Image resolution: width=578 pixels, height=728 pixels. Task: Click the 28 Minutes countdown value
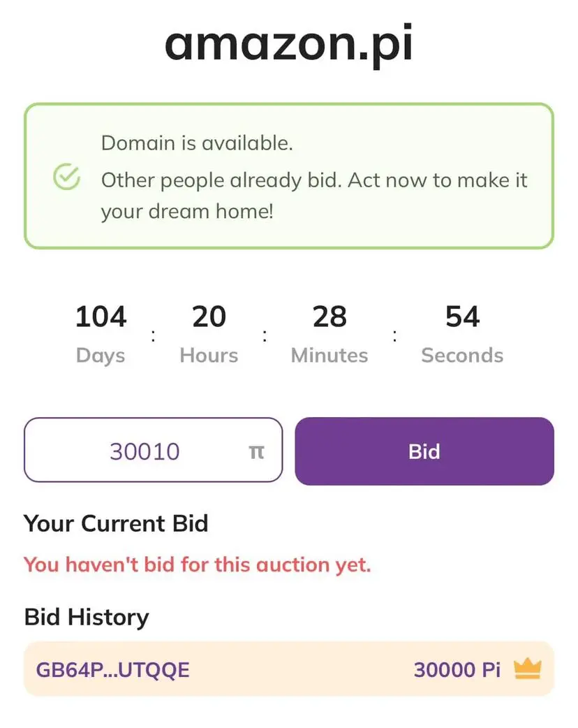329,316
